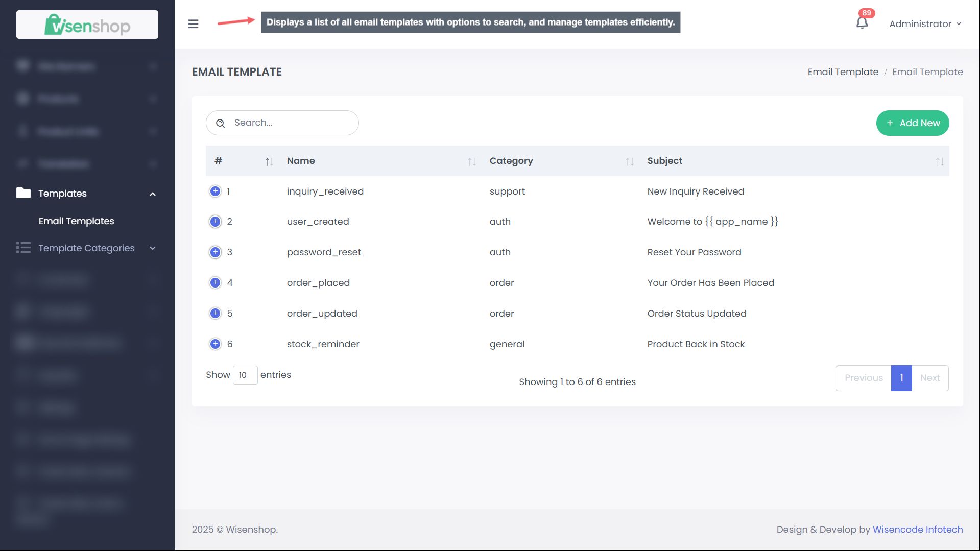Click the Add New button
This screenshot has width=980, height=551.
tap(913, 123)
